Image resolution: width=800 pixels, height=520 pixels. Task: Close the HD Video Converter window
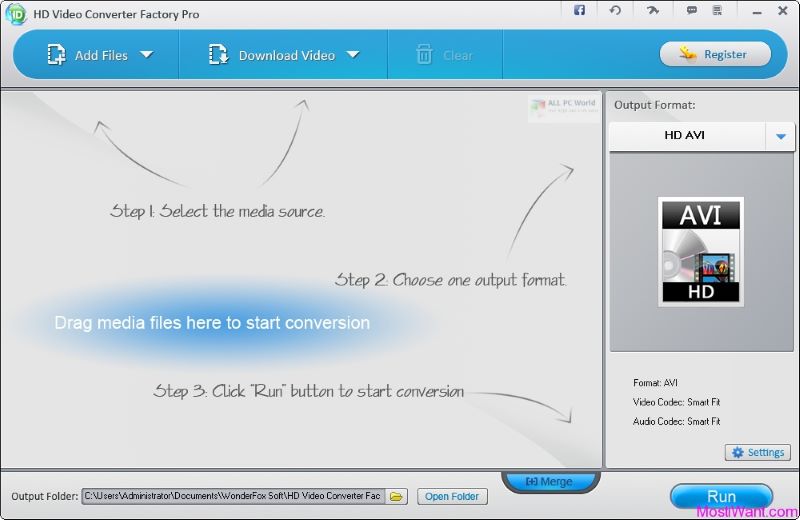[783, 10]
